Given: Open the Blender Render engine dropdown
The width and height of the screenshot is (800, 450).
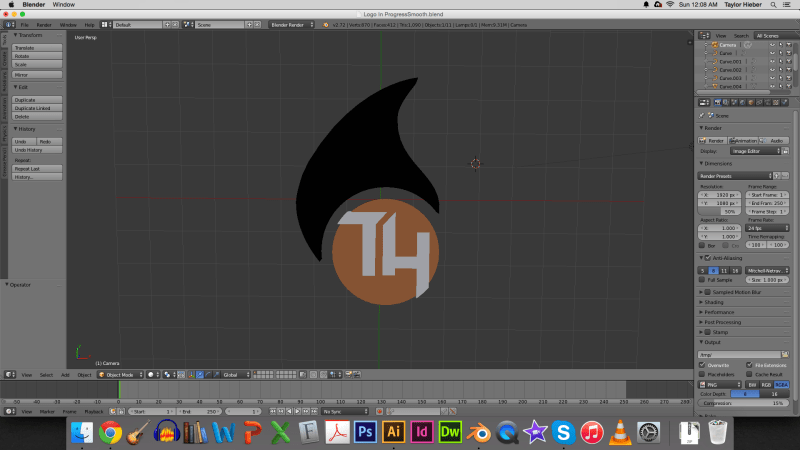Looking at the screenshot, I should click(x=291, y=24).
